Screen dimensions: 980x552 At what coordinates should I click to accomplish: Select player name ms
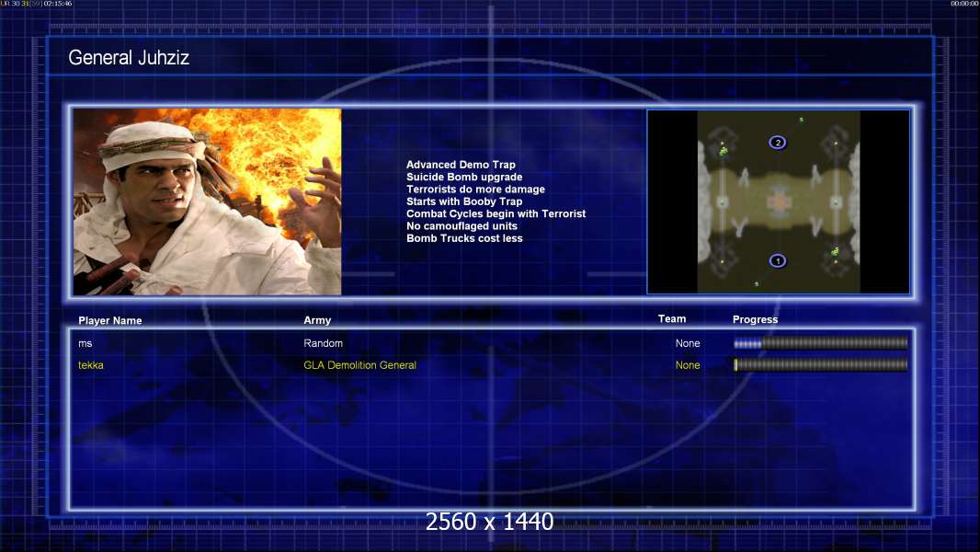pos(85,344)
